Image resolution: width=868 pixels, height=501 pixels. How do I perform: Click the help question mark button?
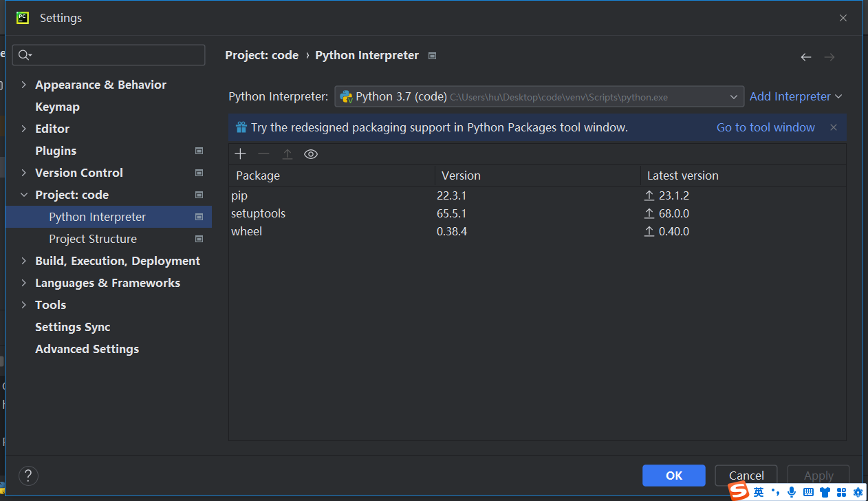(x=28, y=476)
